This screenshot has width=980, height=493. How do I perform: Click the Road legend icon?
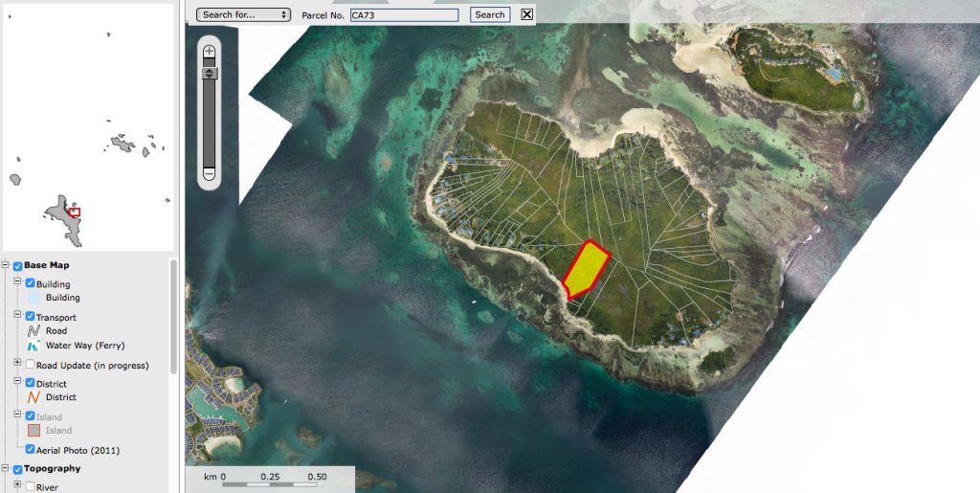[34, 331]
